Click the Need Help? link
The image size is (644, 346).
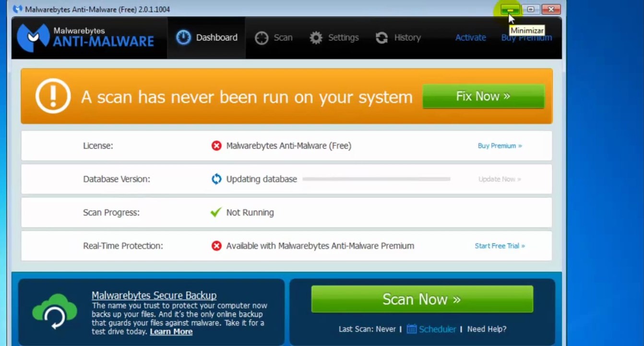click(487, 329)
